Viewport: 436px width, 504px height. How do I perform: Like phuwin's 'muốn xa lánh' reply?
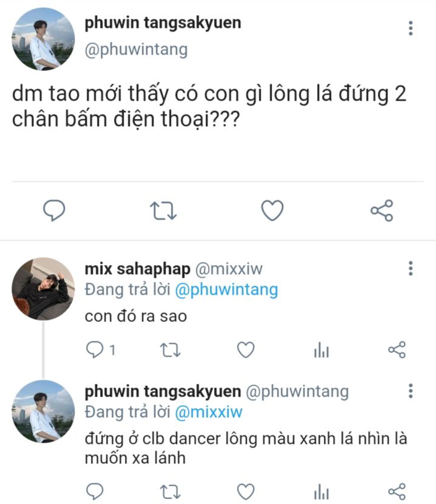pyautogui.click(x=245, y=491)
